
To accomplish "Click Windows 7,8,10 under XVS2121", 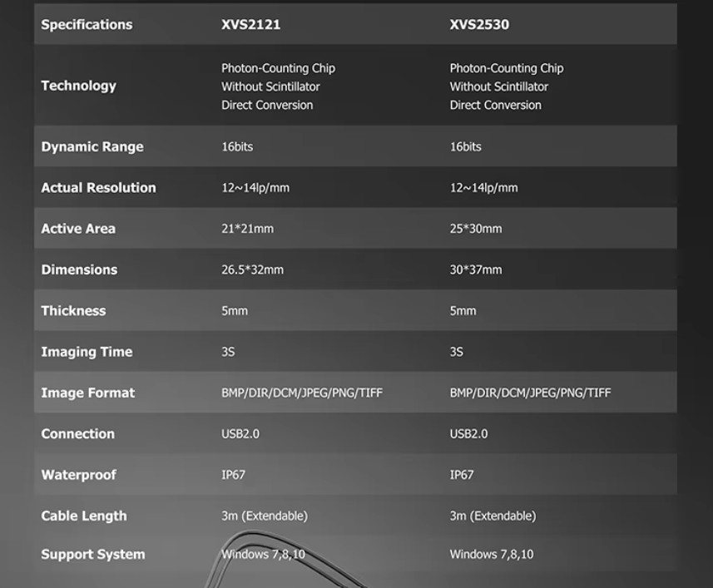I will tap(263, 555).
